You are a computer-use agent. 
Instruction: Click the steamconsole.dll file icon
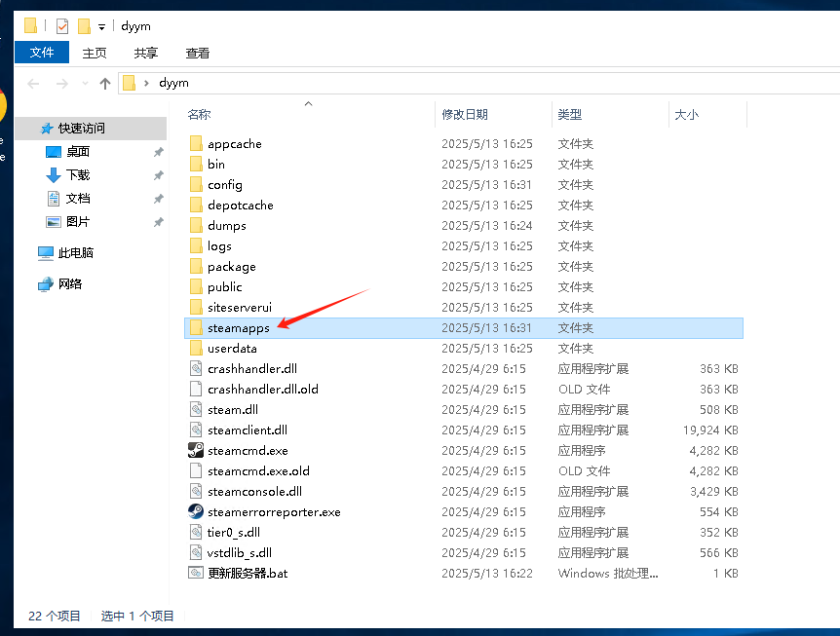pos(196,491)
